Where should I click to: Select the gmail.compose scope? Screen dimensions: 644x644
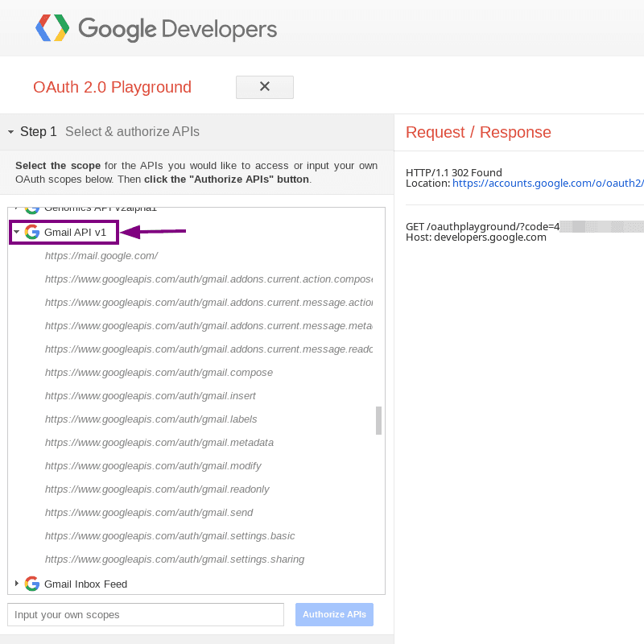click(x=159, y=373)
